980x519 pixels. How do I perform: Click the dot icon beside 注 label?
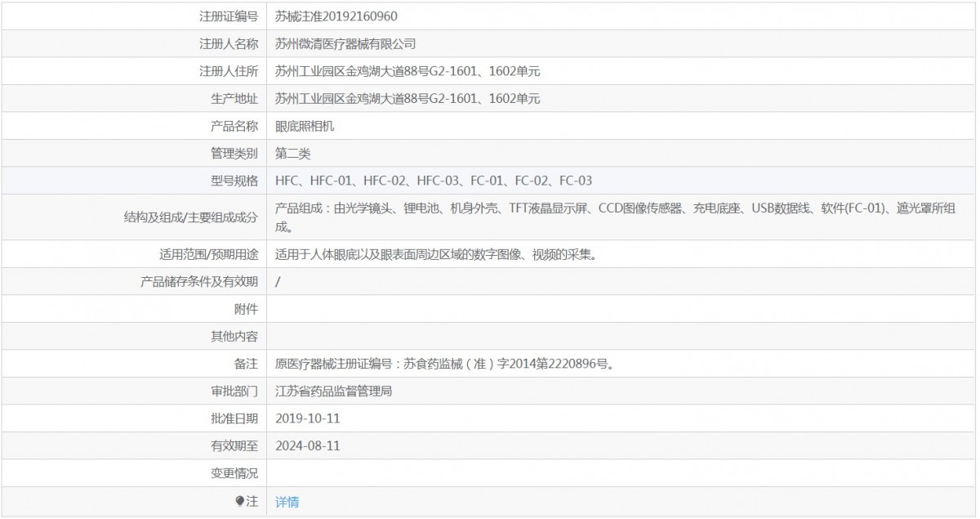tap(240, 501)
